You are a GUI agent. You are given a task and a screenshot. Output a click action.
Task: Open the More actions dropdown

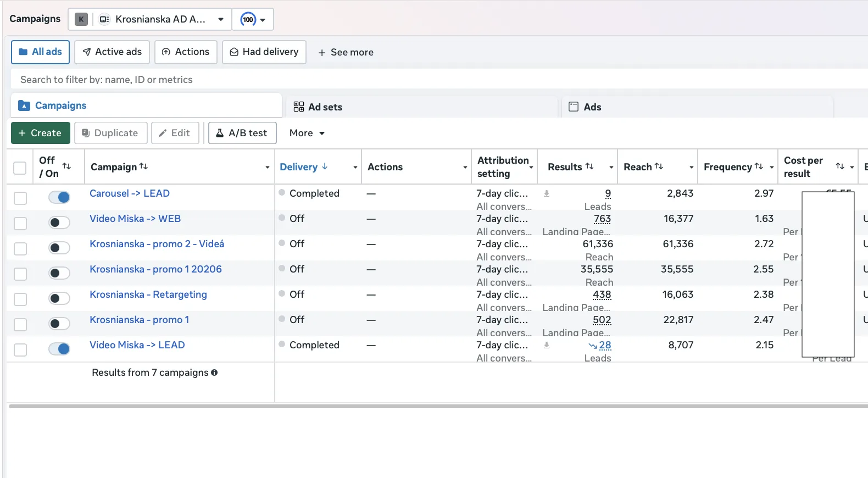[x=307, y=133]
